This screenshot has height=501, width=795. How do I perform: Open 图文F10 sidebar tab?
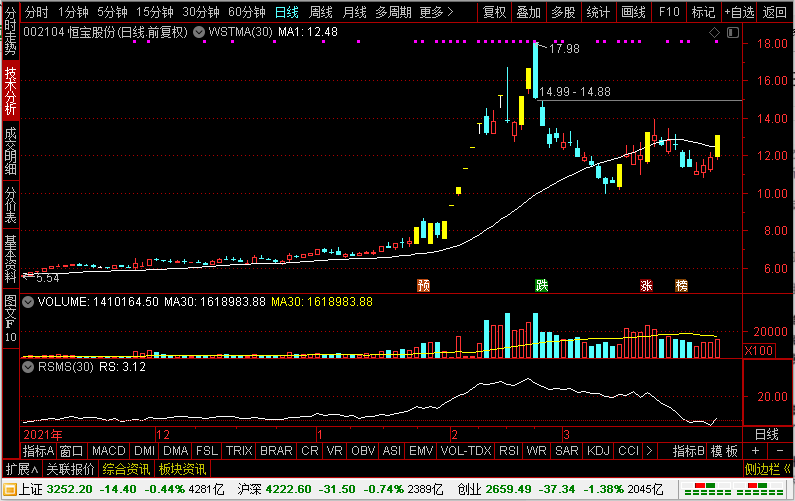pyautogui.click(x=10, y=318)
